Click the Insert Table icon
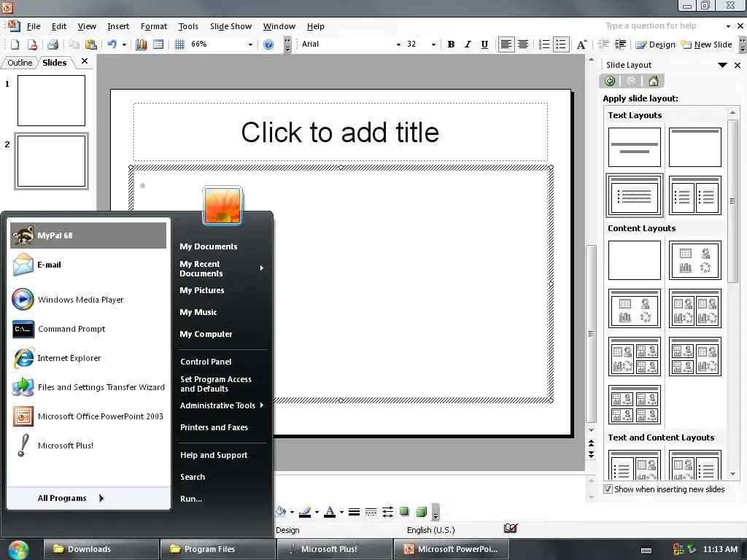 (x=158, y=44)
